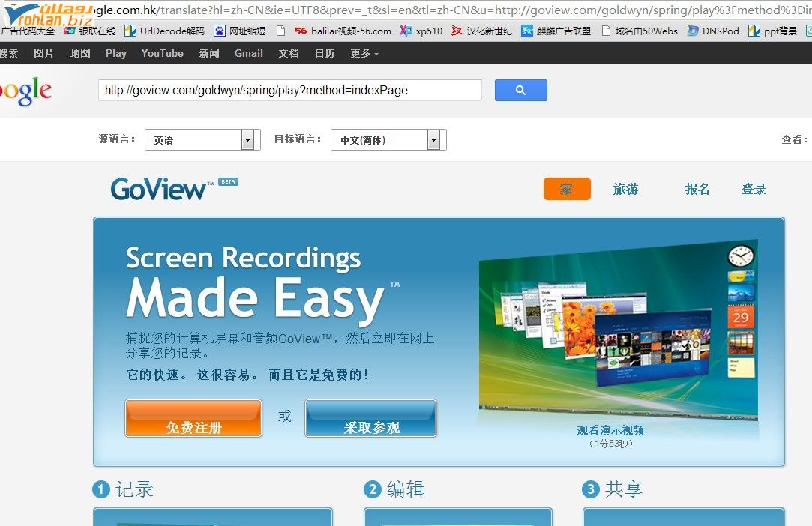Click the Google logo

click(26, 91)
